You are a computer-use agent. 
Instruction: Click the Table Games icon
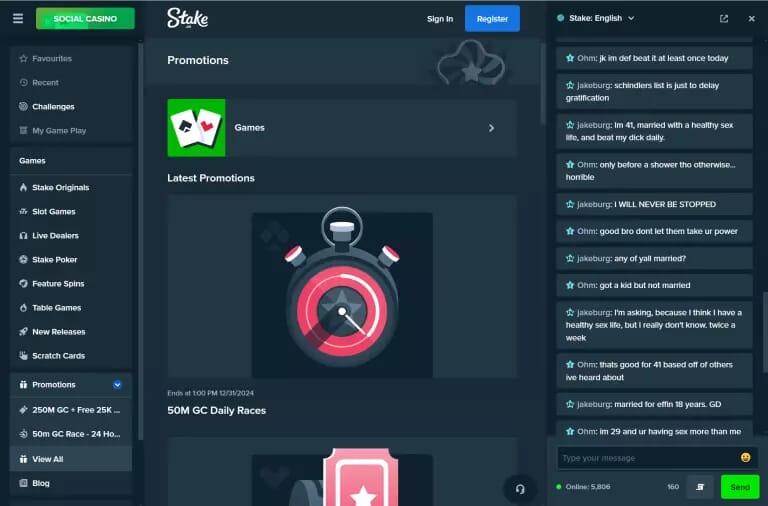pos(23,308)
